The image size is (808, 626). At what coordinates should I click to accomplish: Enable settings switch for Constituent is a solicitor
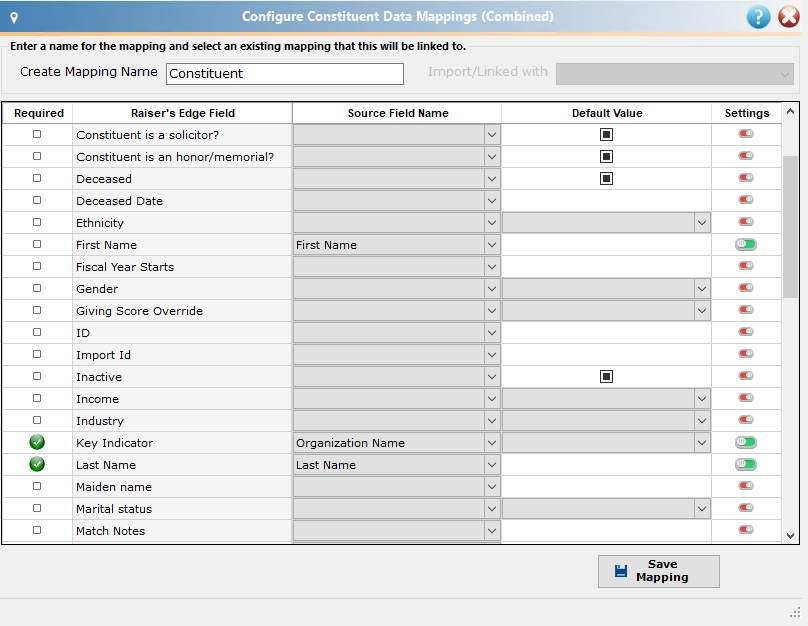(x=746, y=134)
